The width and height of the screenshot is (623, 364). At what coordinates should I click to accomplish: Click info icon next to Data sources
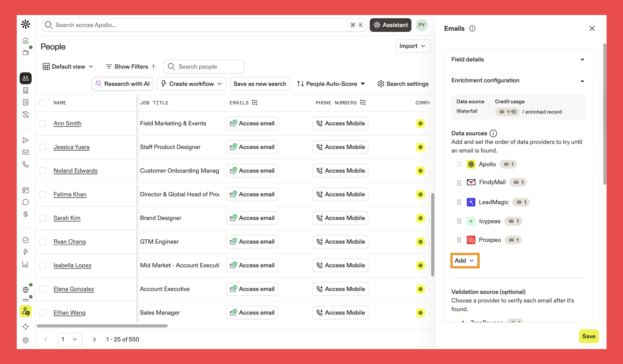pos(493,133)
